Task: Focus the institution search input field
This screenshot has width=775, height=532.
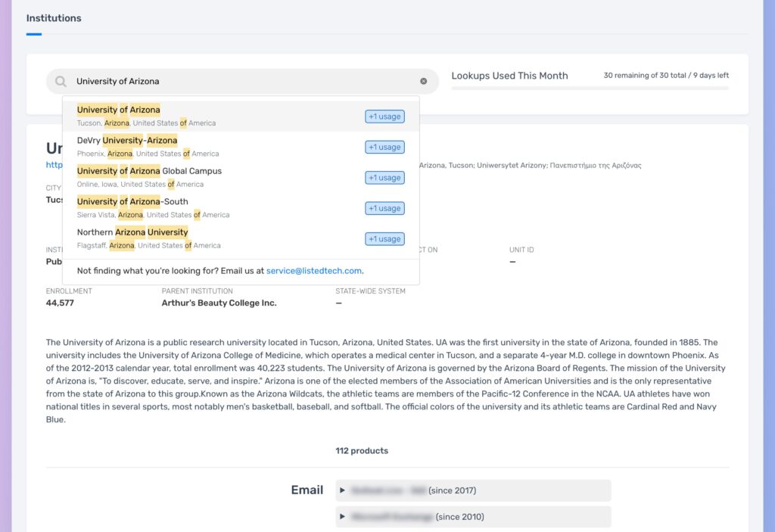Action: 242,82
